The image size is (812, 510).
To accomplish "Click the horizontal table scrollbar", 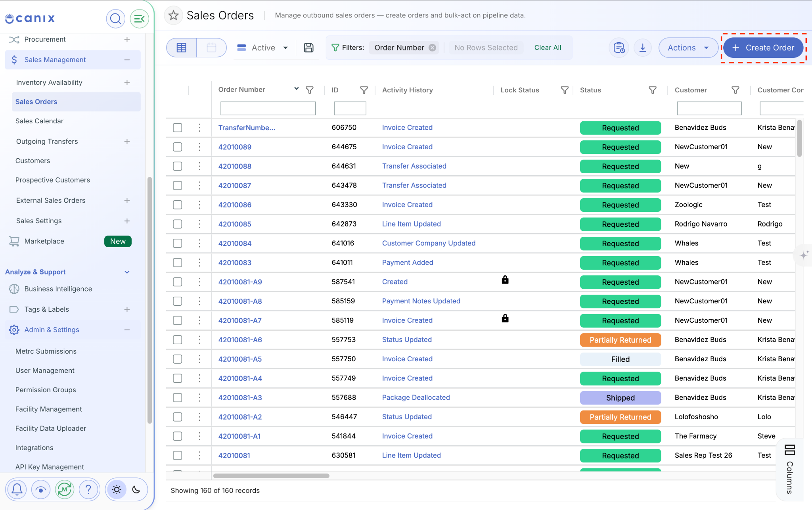I will [271, 475].
